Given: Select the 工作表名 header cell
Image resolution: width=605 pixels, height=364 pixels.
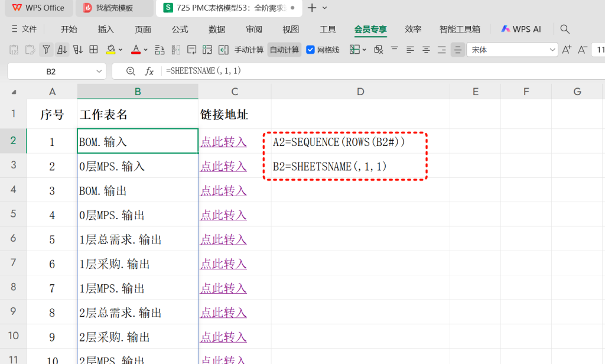Looking at the screenshot, I should tap(138, 114).
